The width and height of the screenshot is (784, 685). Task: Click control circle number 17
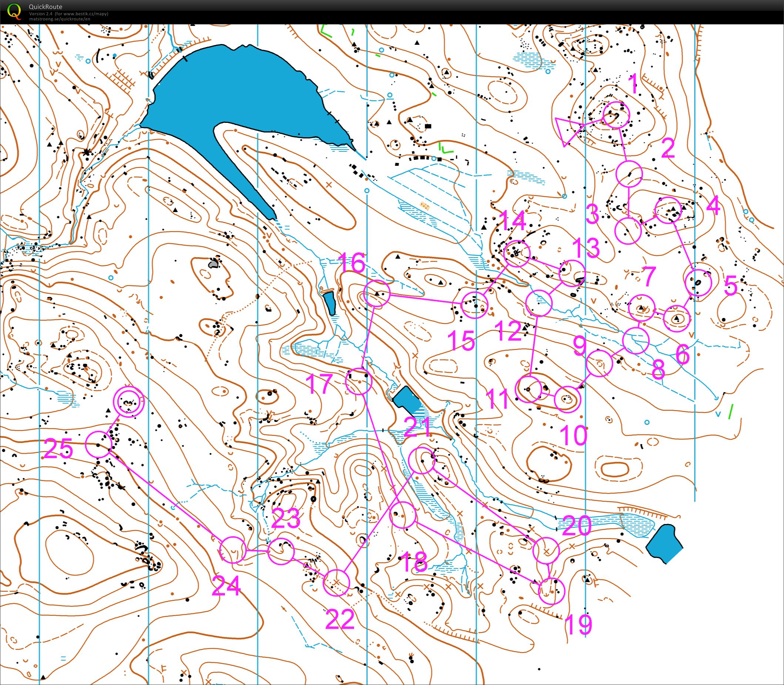359,381
